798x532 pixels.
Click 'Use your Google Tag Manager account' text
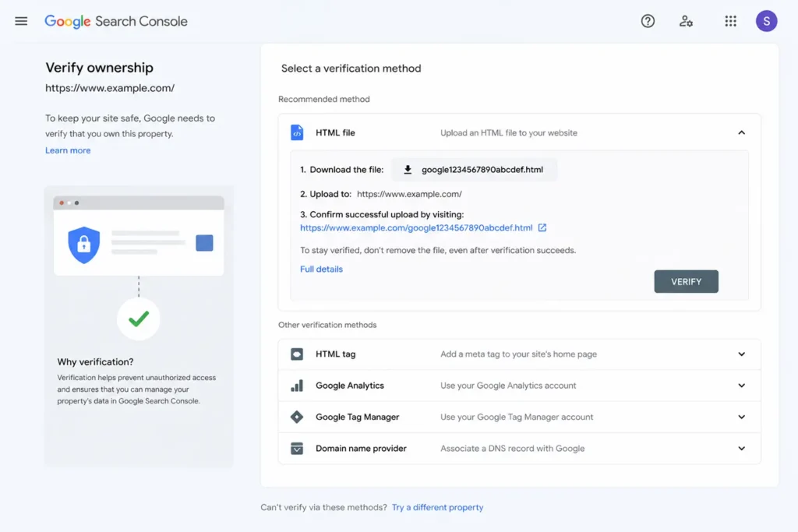pos(517,417)
